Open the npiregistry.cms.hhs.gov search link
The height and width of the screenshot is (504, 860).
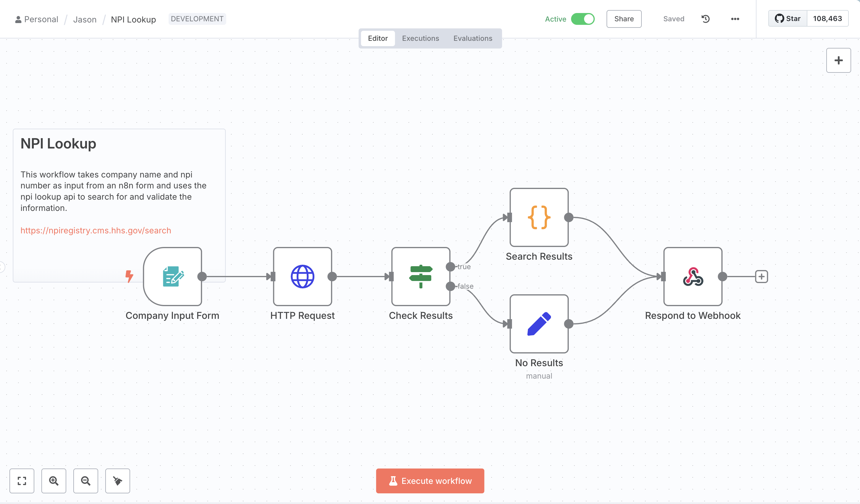(96, 230)
